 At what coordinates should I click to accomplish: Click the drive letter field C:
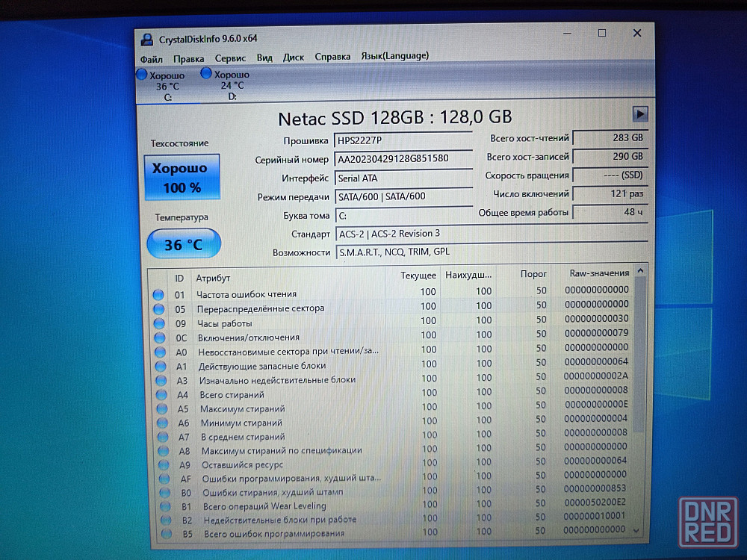tap(404, 215)
